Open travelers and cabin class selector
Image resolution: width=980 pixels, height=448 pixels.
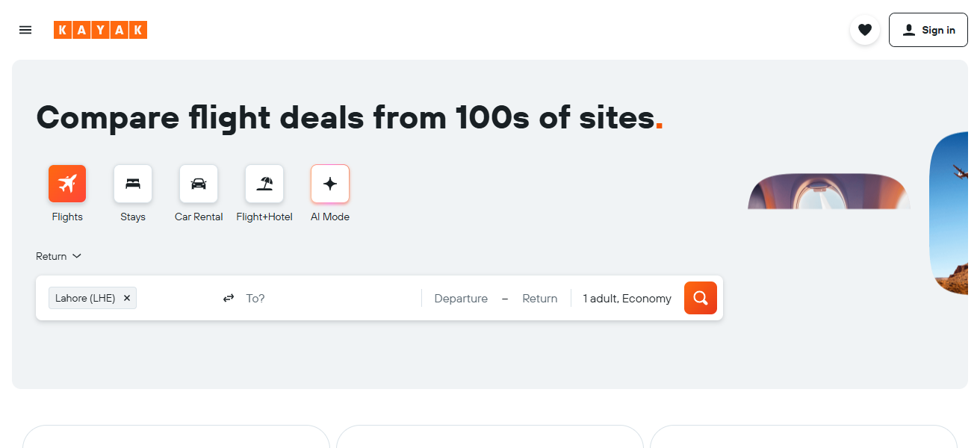(x=627, y=299)
